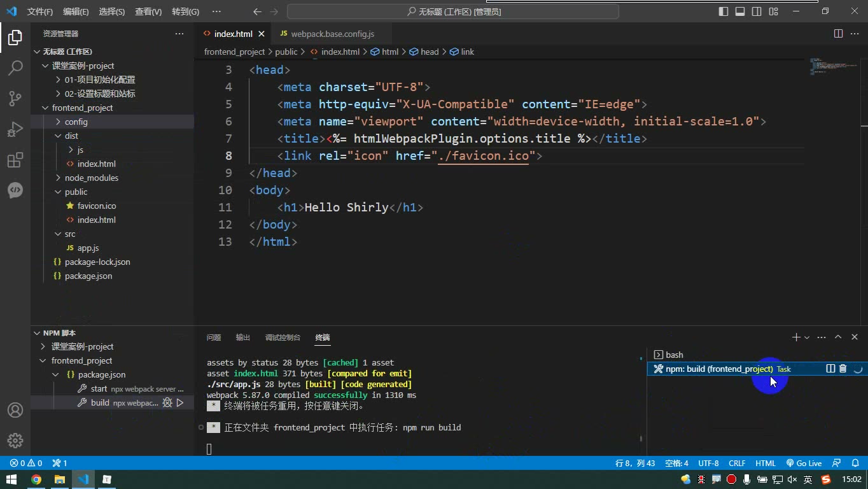This screenshot has width=868, height=489.
Task: Open the Run and Debug view
Action: pyautogui.click(x=15, y=129)
